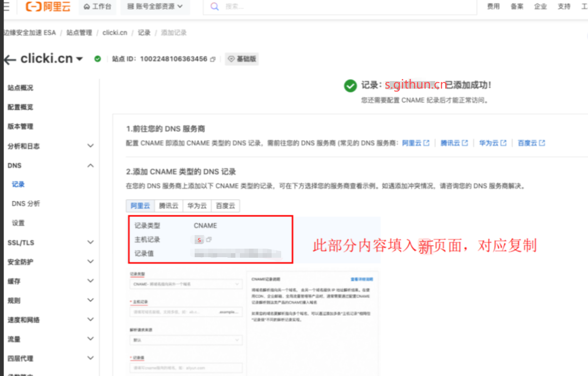The image size is (588, 376).
Task: Open the clicki.cn site switcher dropdown
Action: (79, 59)
